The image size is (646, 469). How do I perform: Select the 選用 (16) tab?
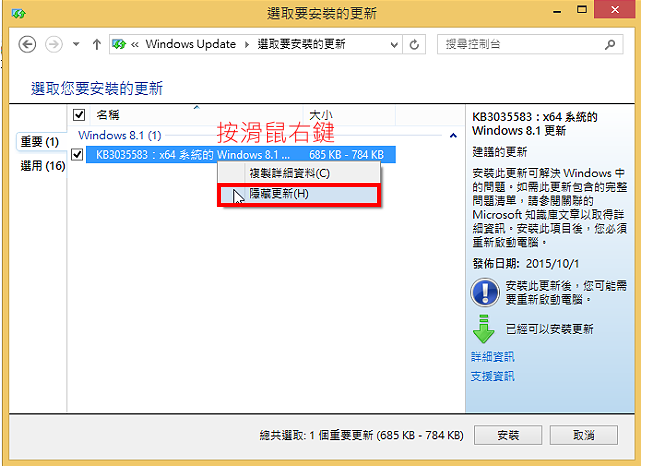(x=43, y=166)
